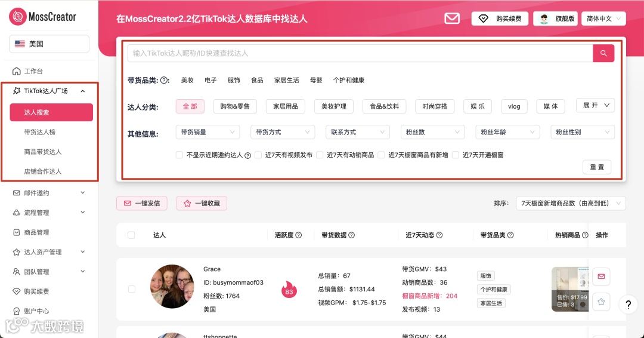This screenshot has width=644, height=338.
Task: Collapse the TikTok达人广场 menu chevron
Action: click(83, 91)
